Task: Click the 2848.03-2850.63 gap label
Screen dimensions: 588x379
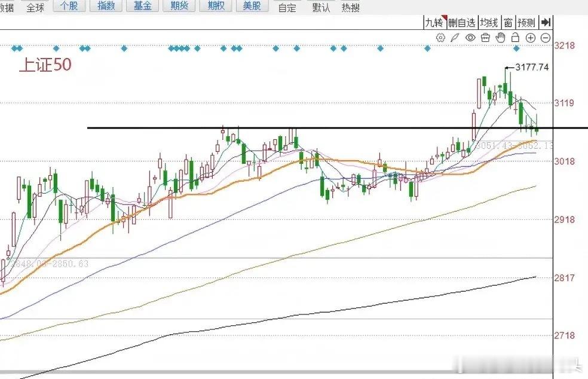Action: [x=50, y=264]
